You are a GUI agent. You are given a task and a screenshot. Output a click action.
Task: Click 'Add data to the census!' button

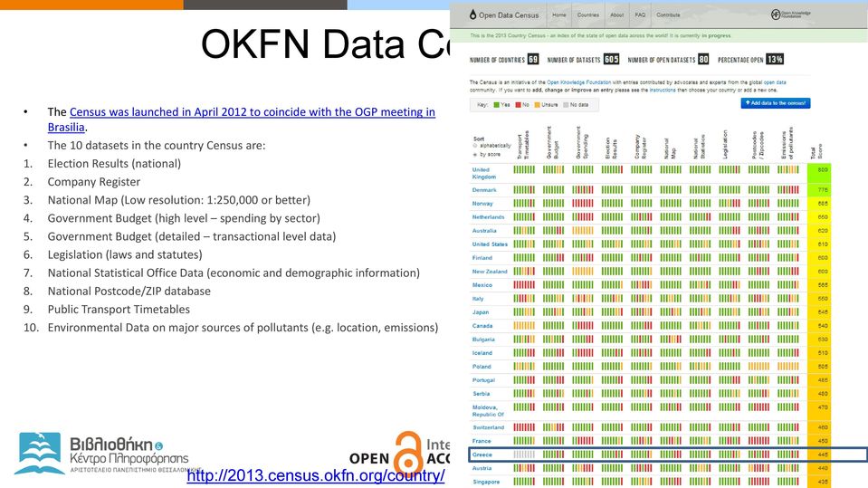pos(775,103)
